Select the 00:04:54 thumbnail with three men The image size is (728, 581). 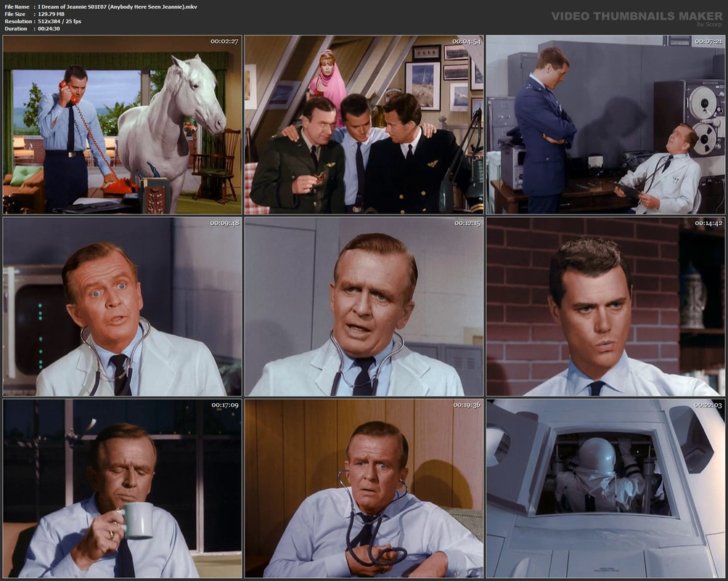pos(364,125)
